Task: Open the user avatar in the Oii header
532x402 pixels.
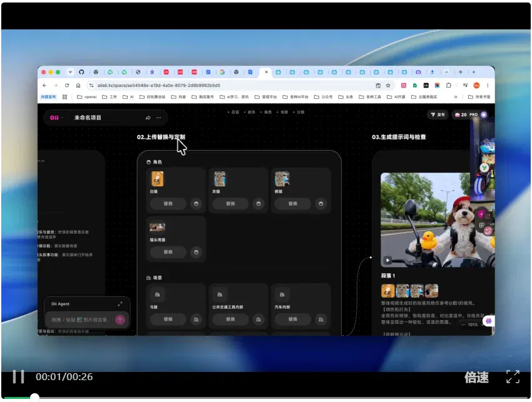Action: [x=484, y=114]
